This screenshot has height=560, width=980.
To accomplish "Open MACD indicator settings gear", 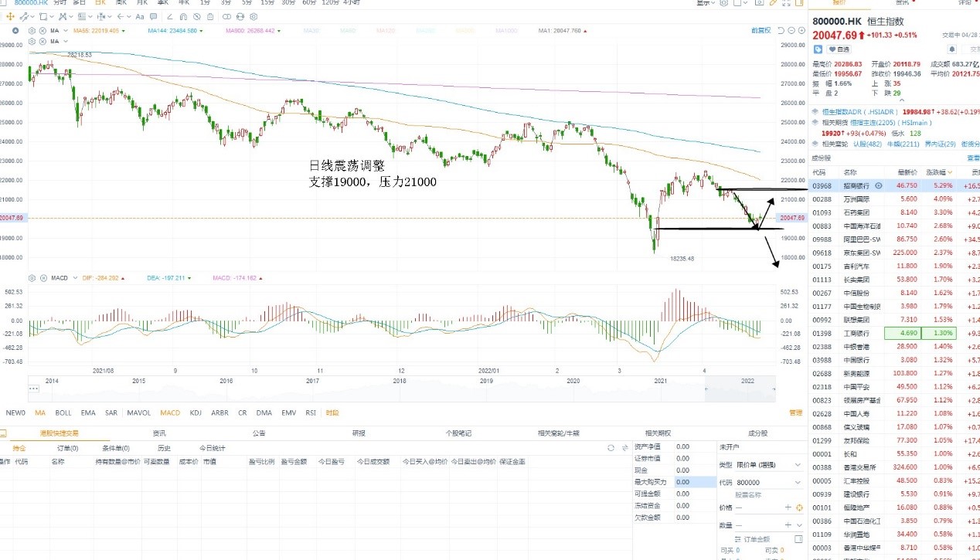I will click(x=32, y=278).
